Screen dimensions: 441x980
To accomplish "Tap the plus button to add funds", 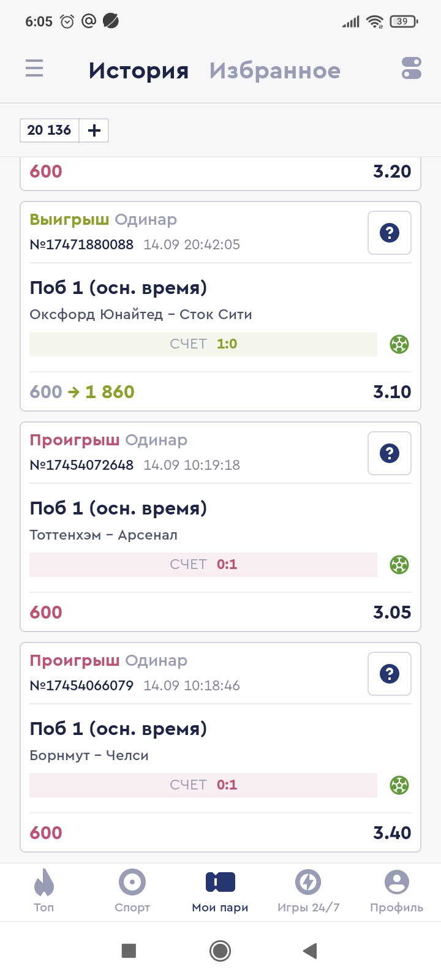I will 94,130.
